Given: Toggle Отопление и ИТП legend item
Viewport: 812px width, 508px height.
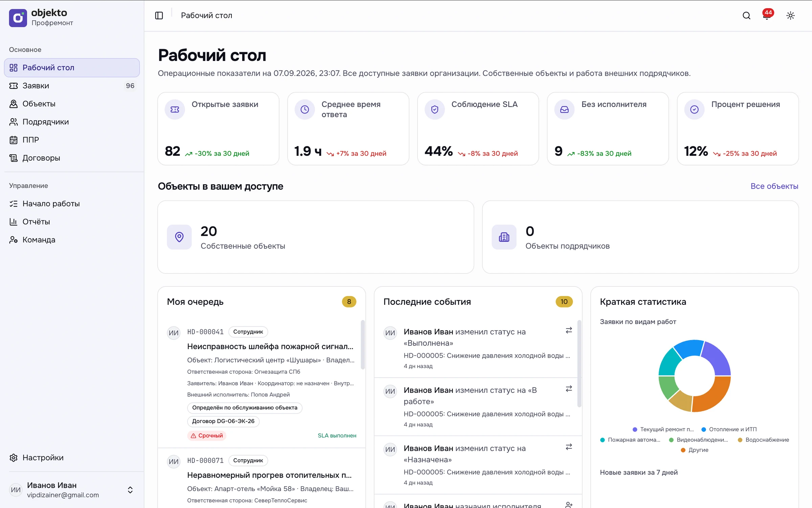Looking at the screenshot, I should coord(729,429).
